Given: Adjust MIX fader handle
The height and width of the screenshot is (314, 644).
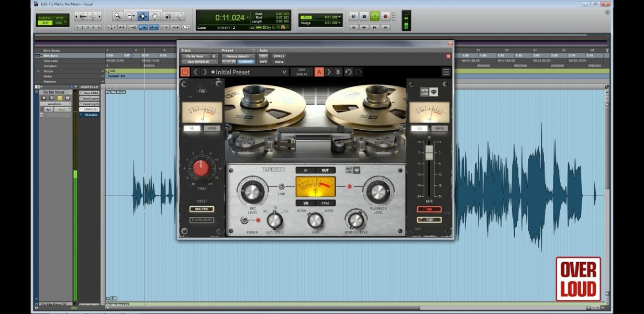Looking at the screenshot, I should click(429, 152).
